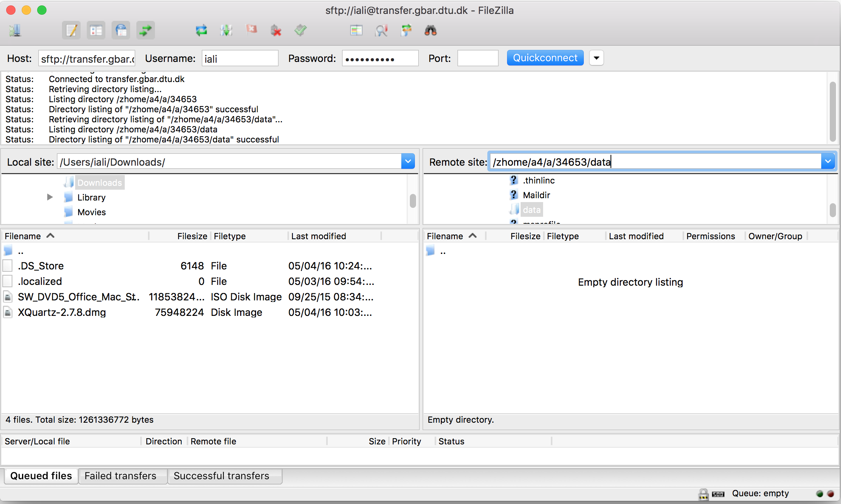Search files with binoculars icon

[x=431, y=30]
